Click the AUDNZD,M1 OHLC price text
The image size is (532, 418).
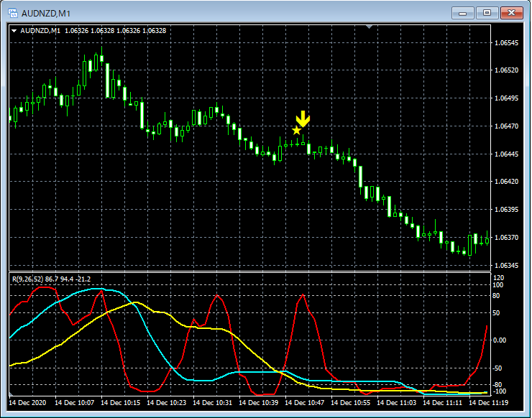pyautogui.click(x=115, y=31)
